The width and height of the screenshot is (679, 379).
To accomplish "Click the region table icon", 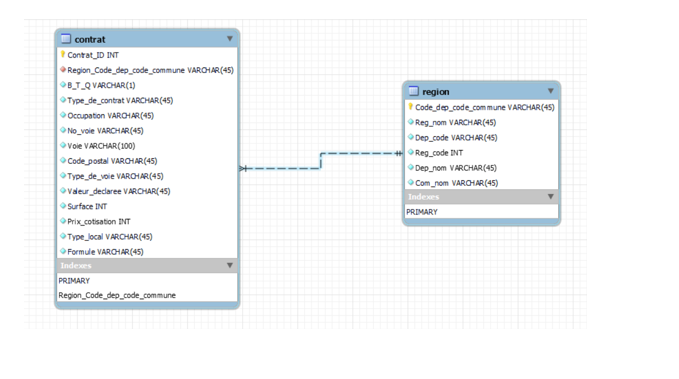I will pyautogui.click(x=414, y=91).
